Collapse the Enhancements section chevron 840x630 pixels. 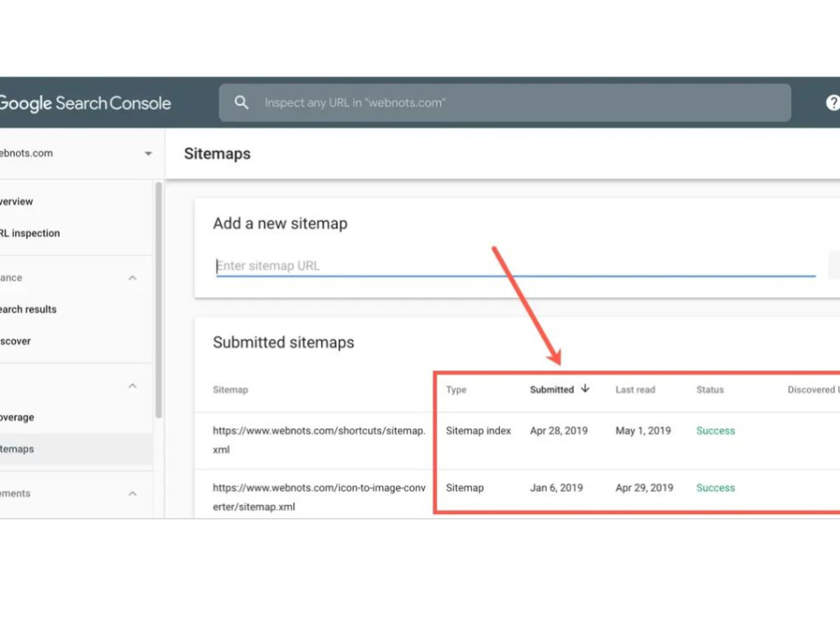point(133,493)
